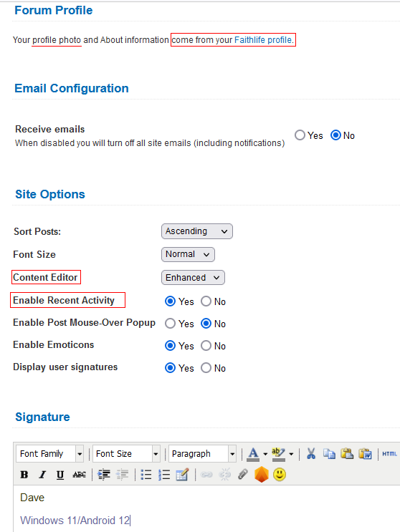Image resolution: width=400 pixels, height=532 pixels.
Task: Enable Post Mouse-Over Popup with Yes
Action: tap(170, 324)
